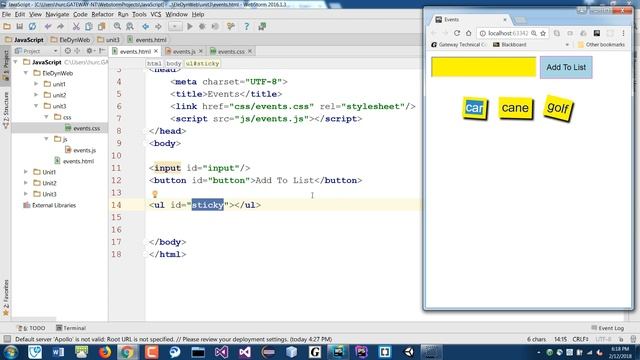Viewport: 640px width, 360px height.
Task: Switch to the events.css editor tab
Action: tap(231, 51)
